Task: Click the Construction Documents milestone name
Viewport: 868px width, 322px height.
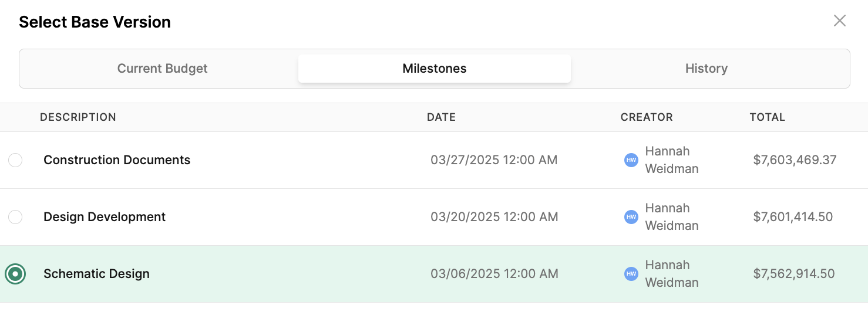Action: click(x=117, y=160)
